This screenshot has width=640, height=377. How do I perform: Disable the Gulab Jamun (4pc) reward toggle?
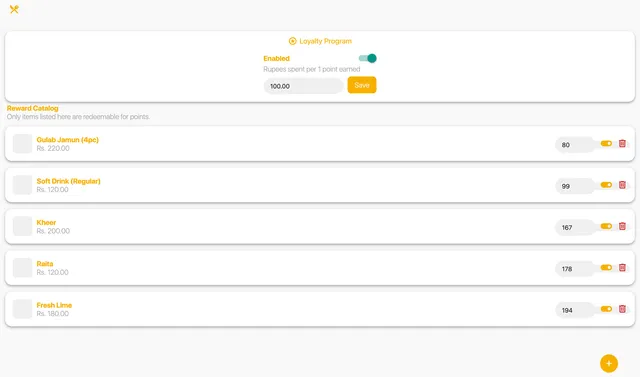coord(606,143)
